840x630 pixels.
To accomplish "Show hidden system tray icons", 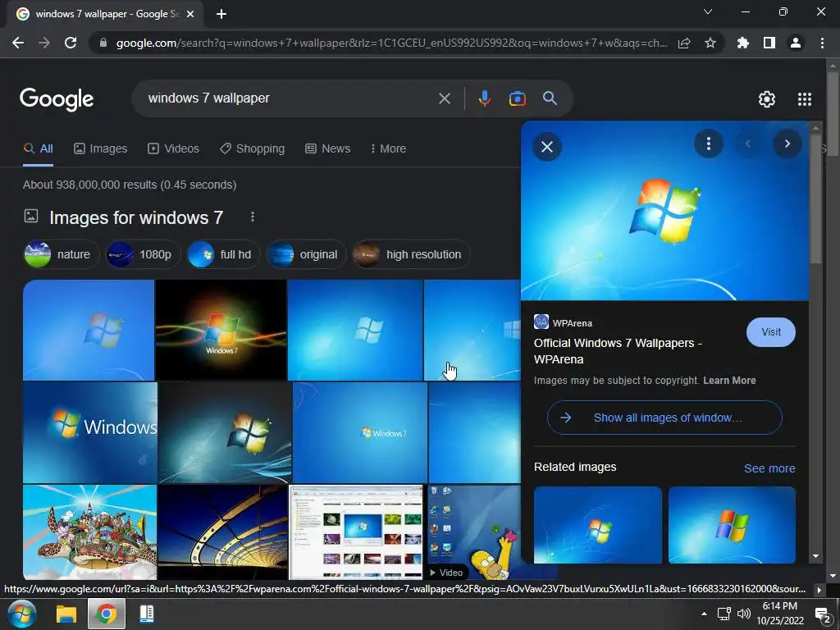I will (x=704, y=614).
